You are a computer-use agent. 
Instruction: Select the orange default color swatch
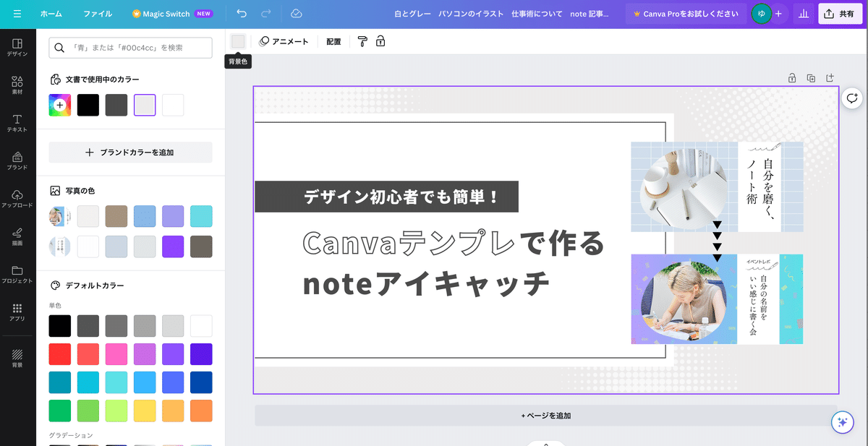pyautogui.click(x=201, y=411)
